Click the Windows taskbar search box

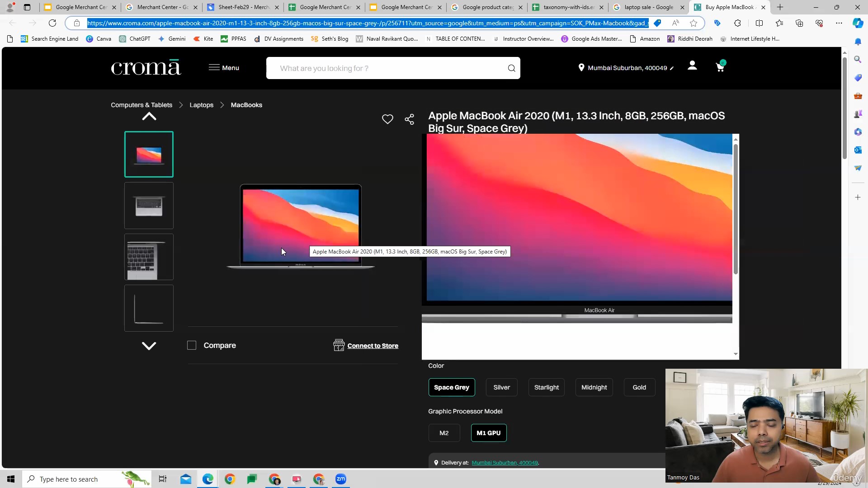(86, 479)
